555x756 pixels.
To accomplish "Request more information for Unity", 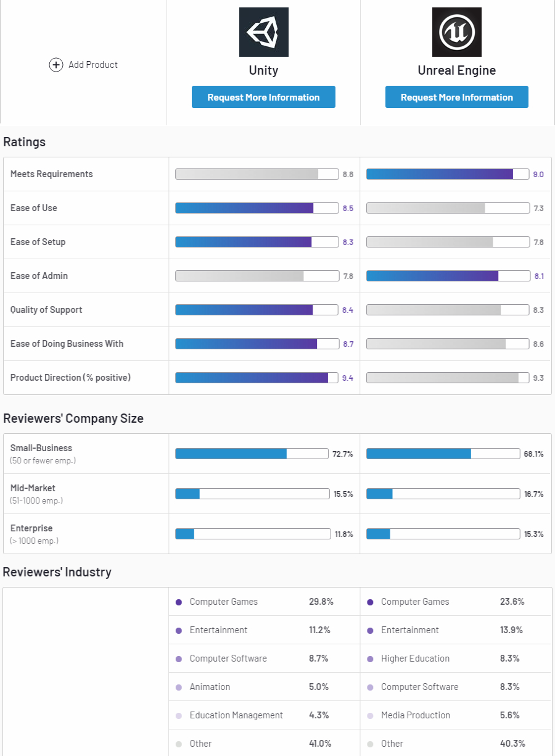I will [263, 98].
